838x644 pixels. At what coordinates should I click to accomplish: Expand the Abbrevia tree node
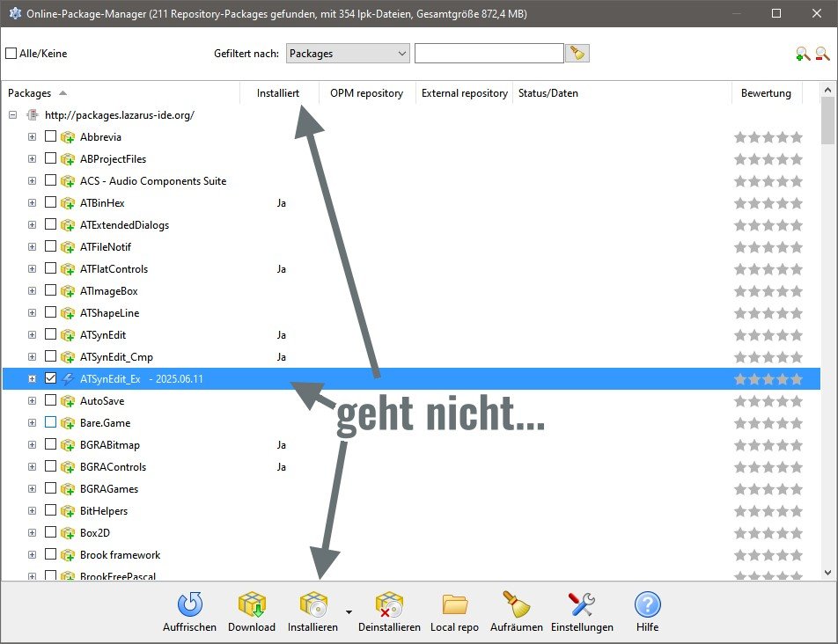(32, 137)
